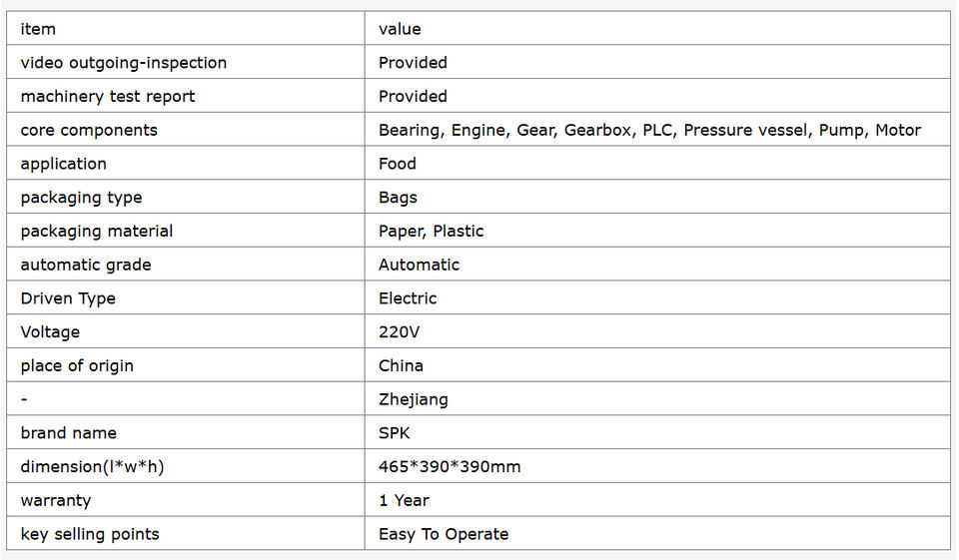Click the 'core components' row label
The height and width of the screenshot is (560, 959).
point(89,130)
